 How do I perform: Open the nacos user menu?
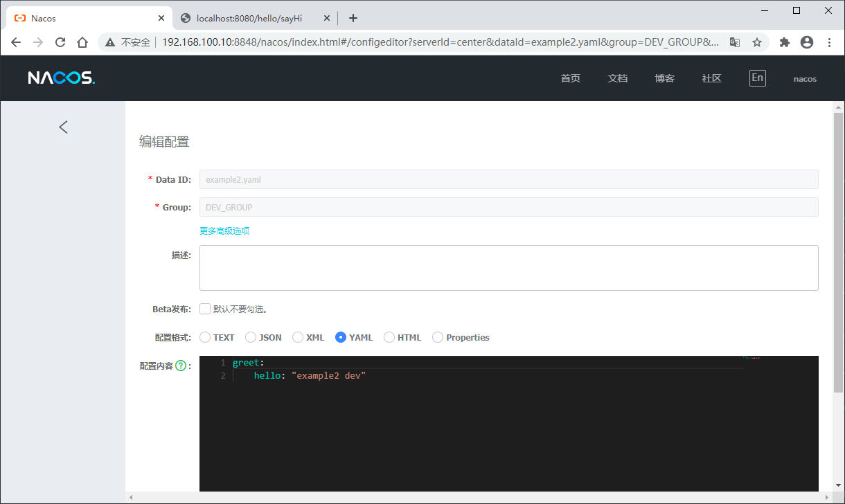(805, 79)
